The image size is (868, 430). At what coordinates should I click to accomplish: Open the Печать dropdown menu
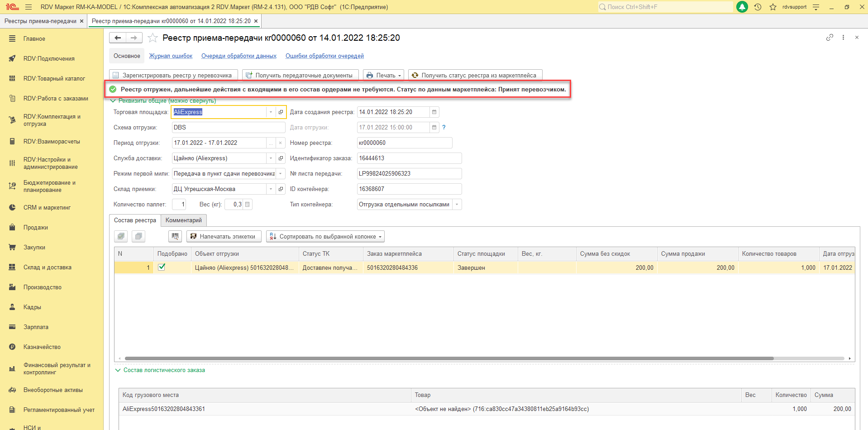pyautogui.click(x=383, y=75)
